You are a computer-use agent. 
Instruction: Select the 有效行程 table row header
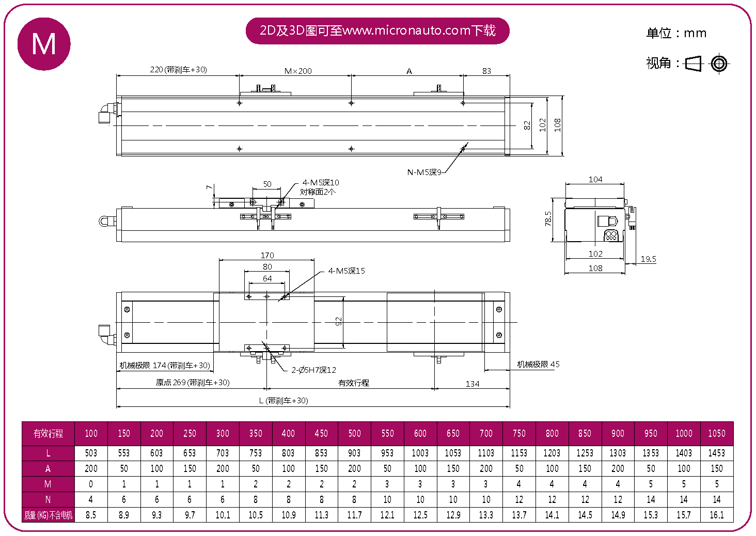[48, 434]
